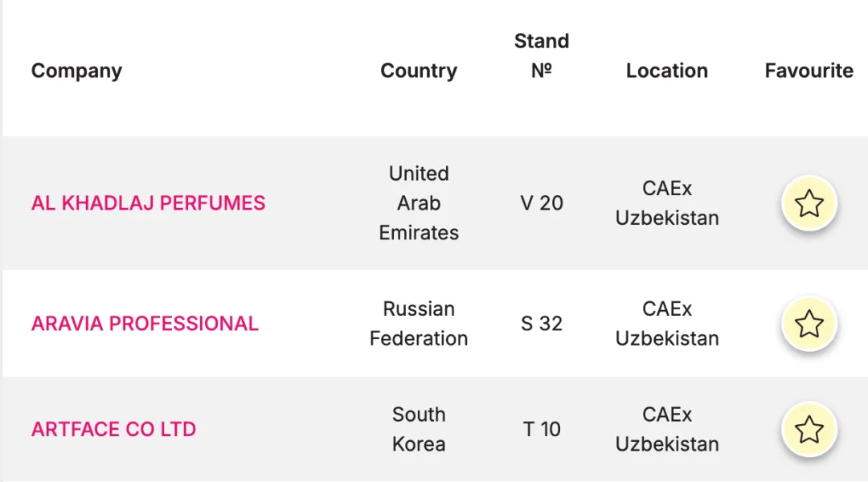Click CAEx Uzbekistan location in ARTFACE row
Screen dimensions: 868x482
point(667,430)
